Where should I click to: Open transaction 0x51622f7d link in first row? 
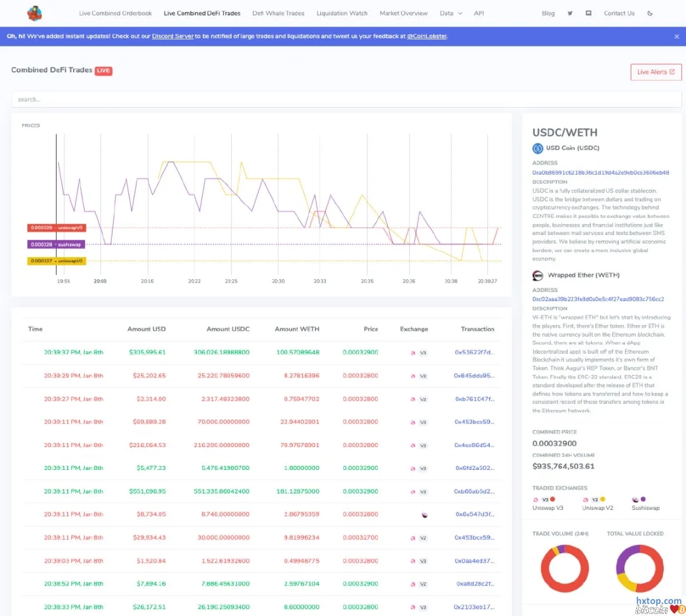[474, 352]
